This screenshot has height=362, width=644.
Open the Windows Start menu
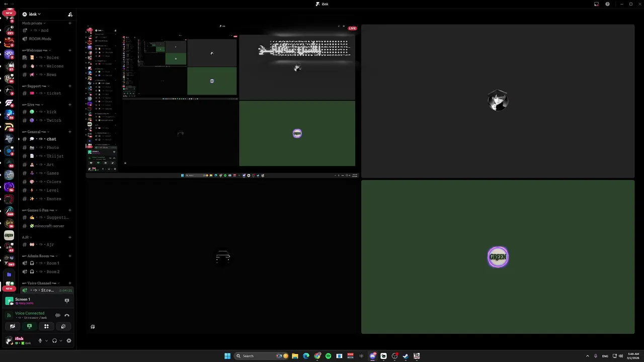(227, 356)
